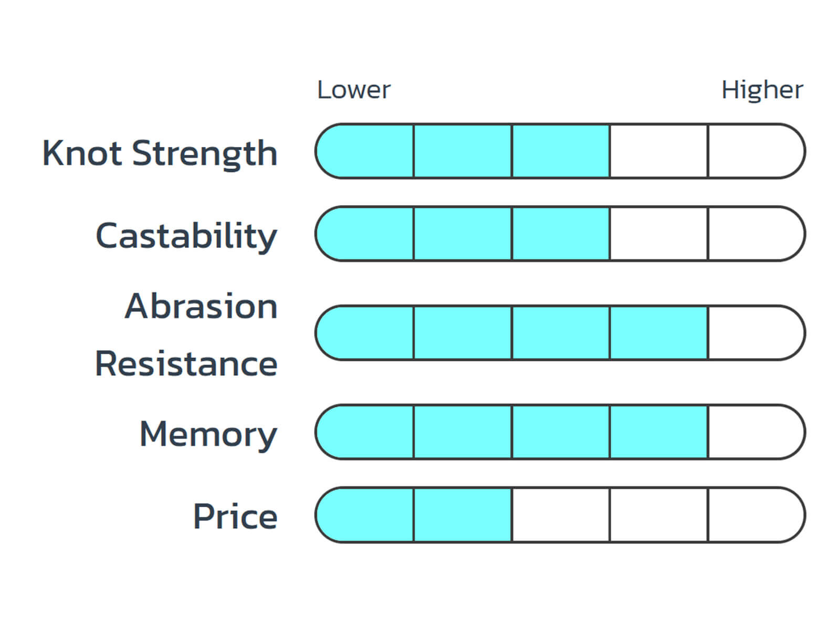The height and width of the screenshot is (630, 840).
Task: Click the "Price" label
Action: (x=235, y=516)
